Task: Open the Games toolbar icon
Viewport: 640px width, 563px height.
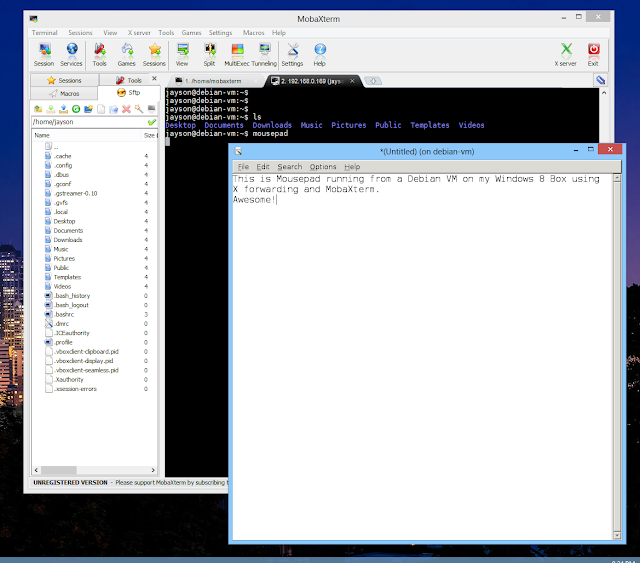Action: pyautogui.click(x=127, y=54)
